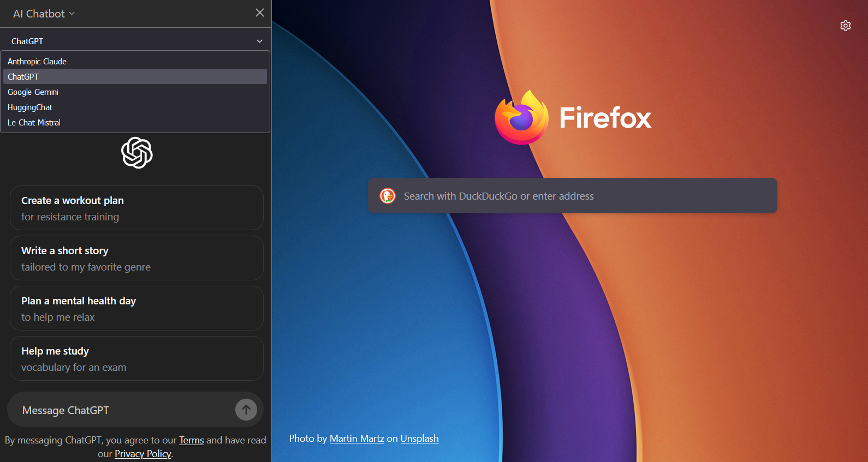Click the Firefox logo
Image resolution: width=868 pixels, height=462 pixels.
(x=521, y=118)
